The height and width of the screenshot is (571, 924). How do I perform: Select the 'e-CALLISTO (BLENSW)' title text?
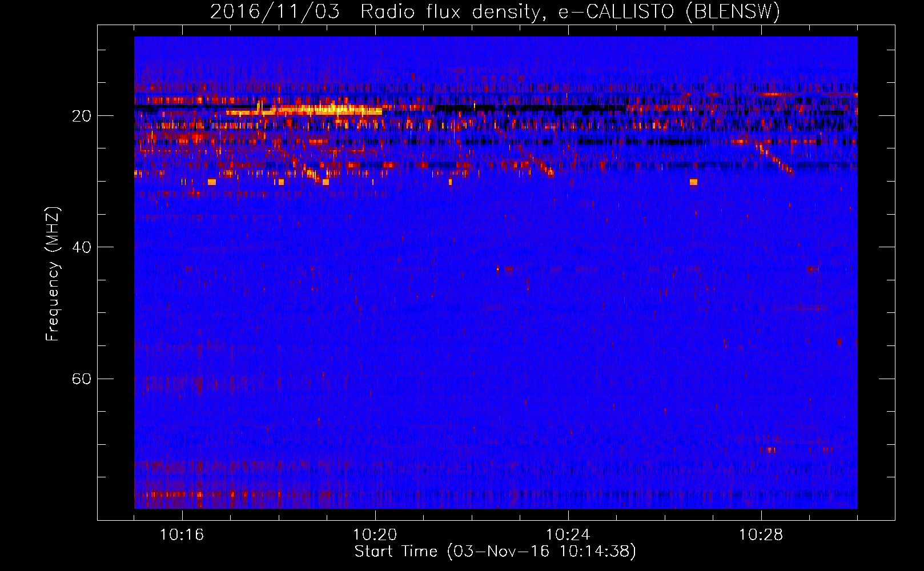coord(669,11)
